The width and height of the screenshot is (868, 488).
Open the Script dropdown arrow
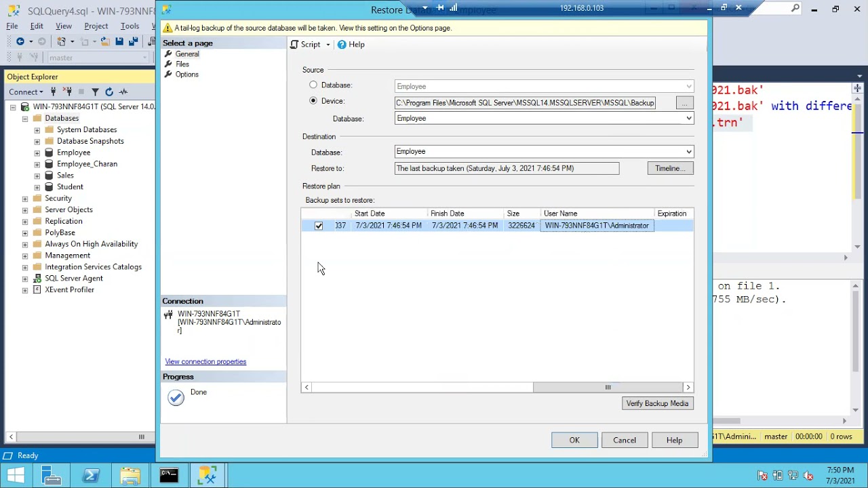click(328, 45)
